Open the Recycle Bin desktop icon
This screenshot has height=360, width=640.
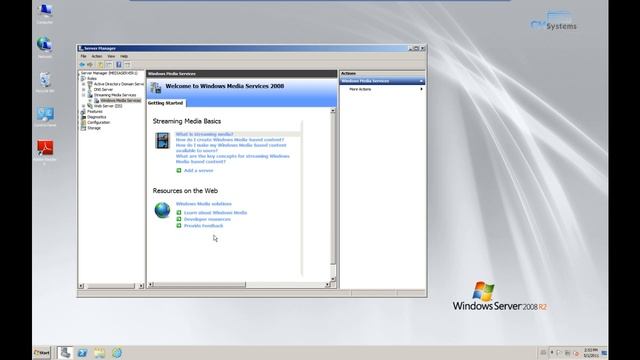click(x=45, y=80)
